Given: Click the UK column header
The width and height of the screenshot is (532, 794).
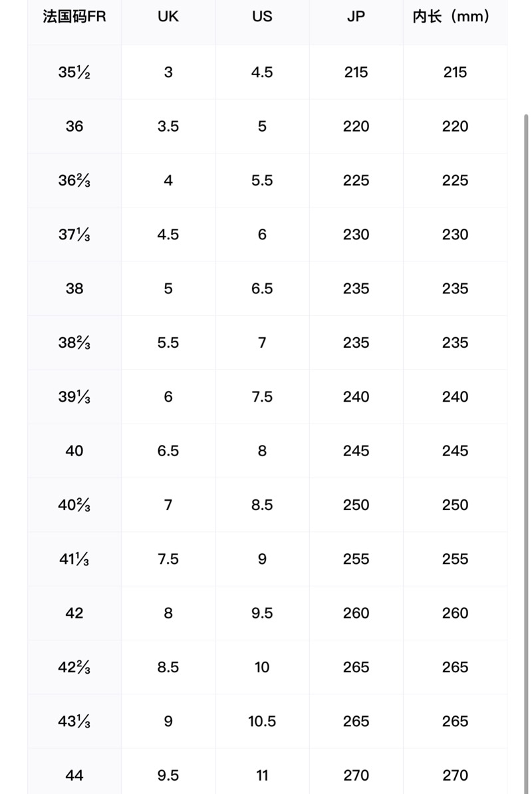Looking at the screenshot, I should pos(168,17).
